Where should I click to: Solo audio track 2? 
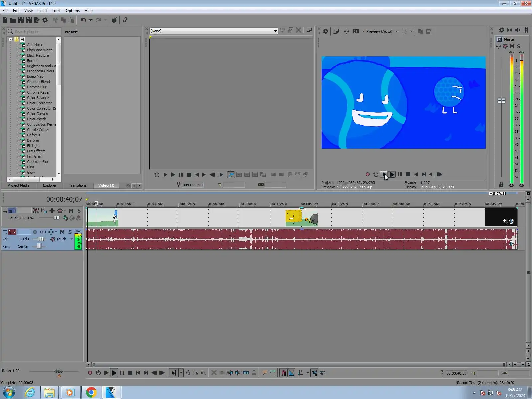point(70,232)
